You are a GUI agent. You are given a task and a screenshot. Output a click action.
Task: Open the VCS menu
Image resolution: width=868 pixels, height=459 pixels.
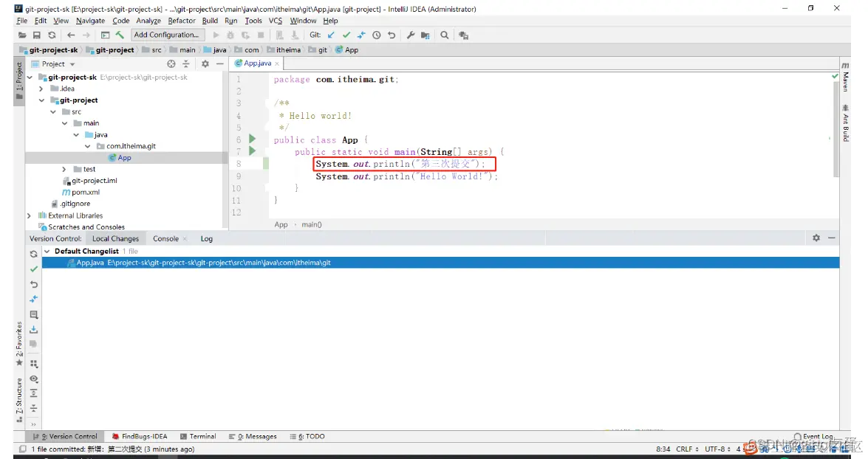coord(275,21)
